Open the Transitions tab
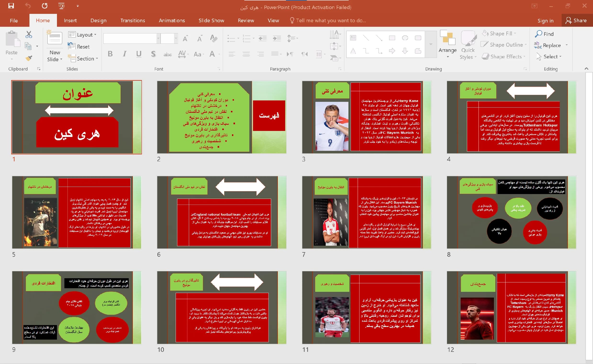This screenshot has width=593, height=364. pyautogui.click(x=133, y=21)
